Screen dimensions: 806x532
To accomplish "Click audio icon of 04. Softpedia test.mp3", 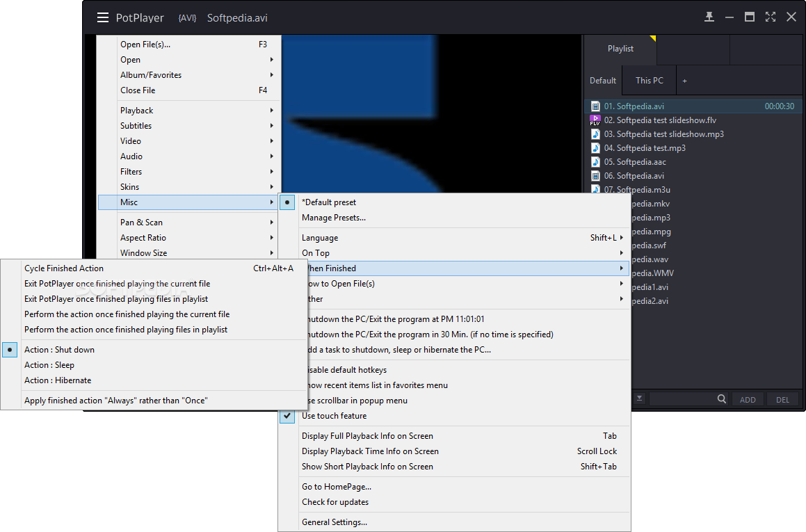I will [x=595, y=148].
